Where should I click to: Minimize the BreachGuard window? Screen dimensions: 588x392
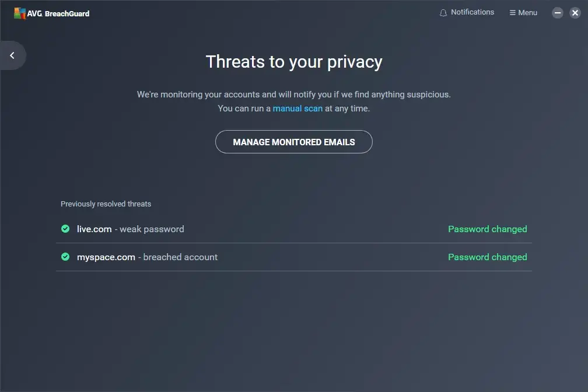[558, 13]
